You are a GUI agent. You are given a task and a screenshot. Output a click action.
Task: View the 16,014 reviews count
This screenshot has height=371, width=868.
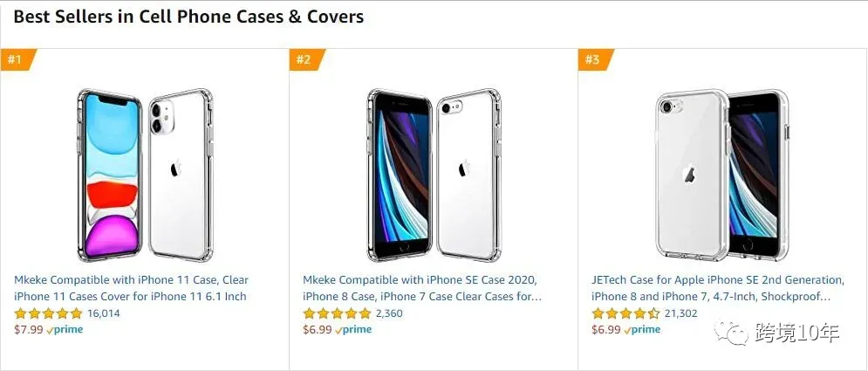tap(104, 313)
